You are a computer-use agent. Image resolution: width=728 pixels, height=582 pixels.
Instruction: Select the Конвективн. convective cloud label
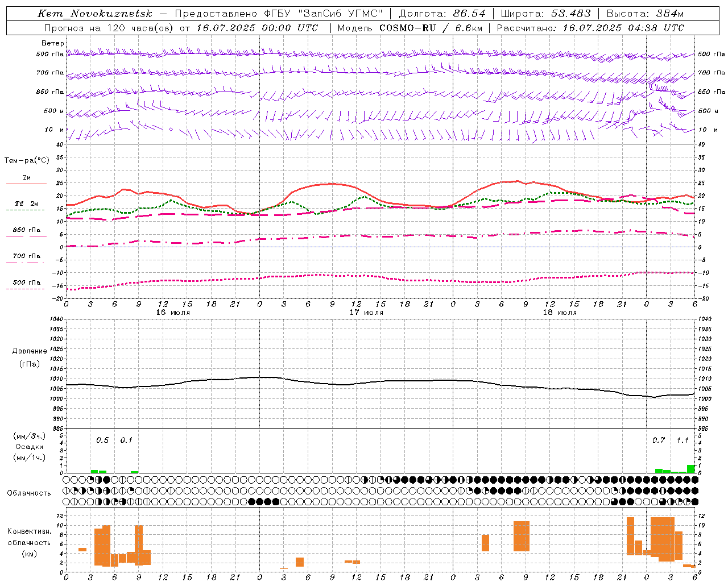(x=30, y=531)
